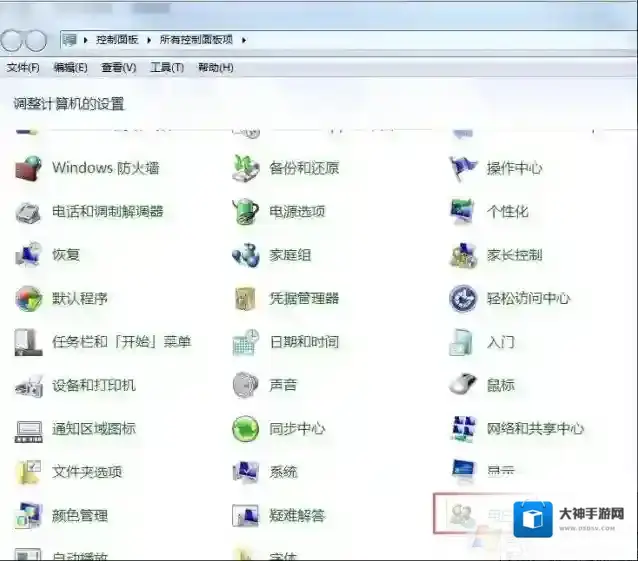Open the 同步中心 text link

(x=297, y=429)
